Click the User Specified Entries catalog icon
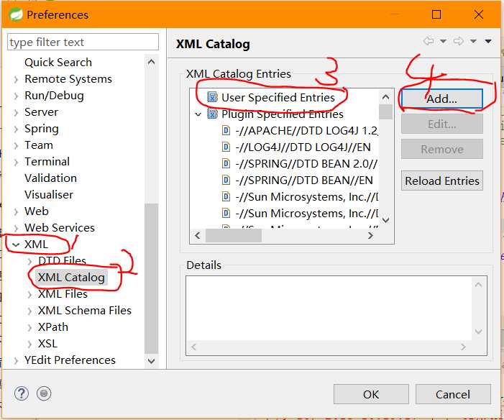504x420 pixels. 212,97
